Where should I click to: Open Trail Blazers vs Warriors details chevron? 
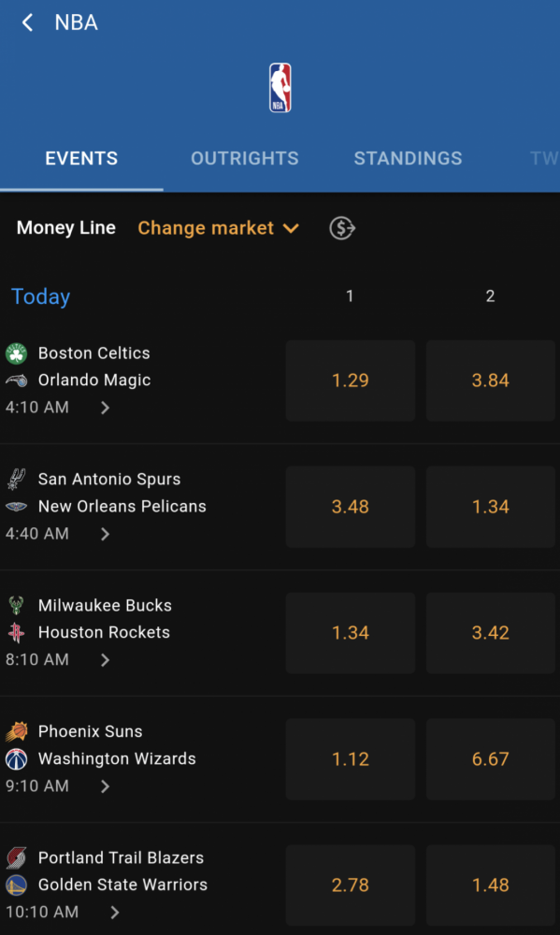click(114, 912)
